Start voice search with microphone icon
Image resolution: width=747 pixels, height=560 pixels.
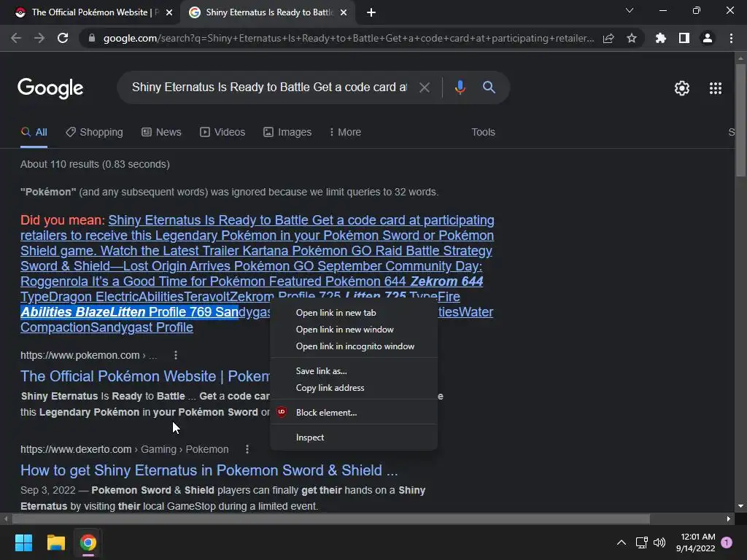pos(460,87)
